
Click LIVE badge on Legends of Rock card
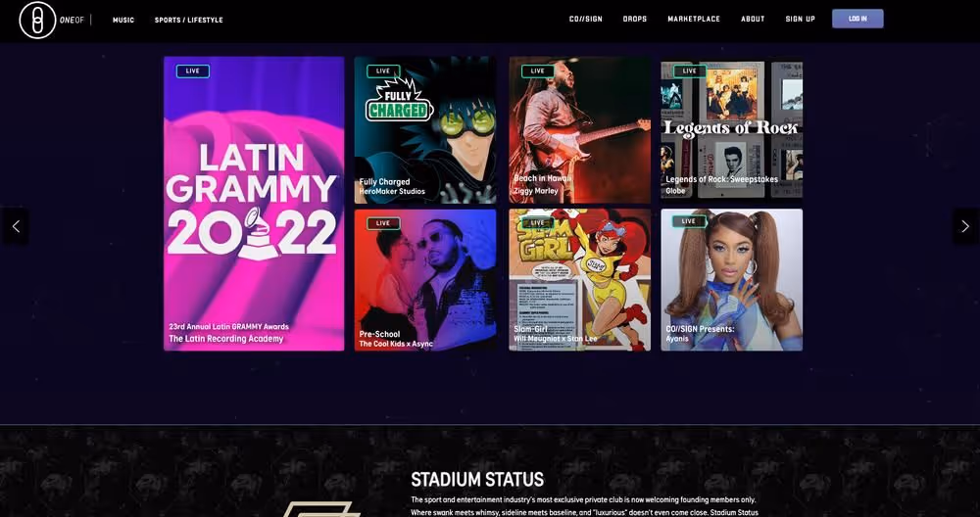pos(689,71)
